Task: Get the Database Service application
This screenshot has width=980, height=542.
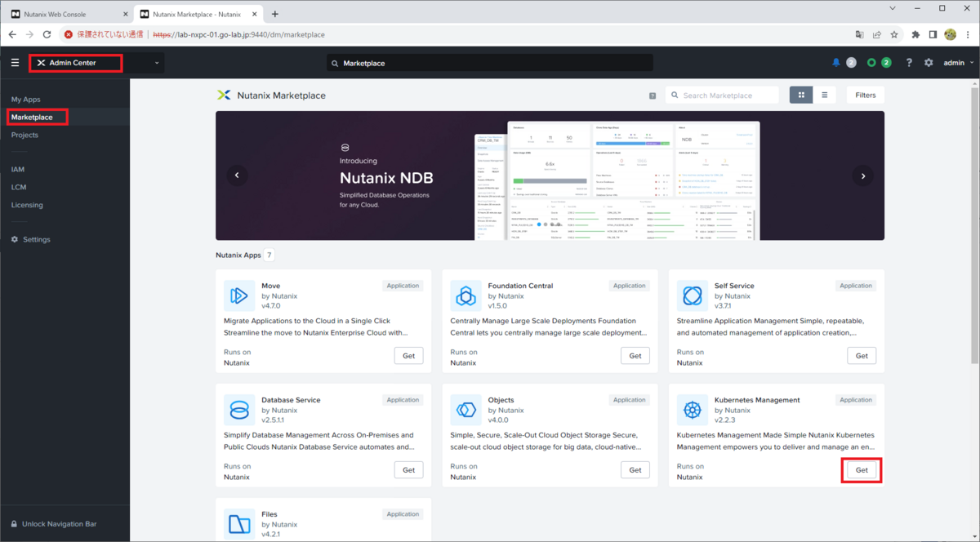Action: 409,470
